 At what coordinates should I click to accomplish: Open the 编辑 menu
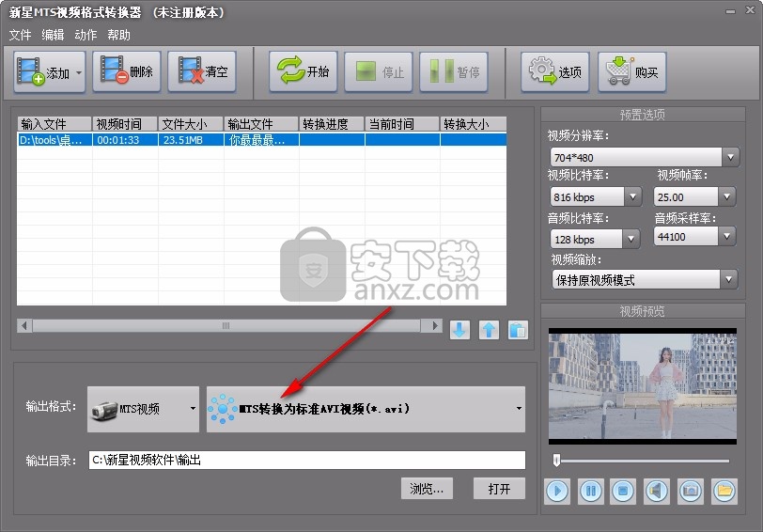[x=53, y=35]
